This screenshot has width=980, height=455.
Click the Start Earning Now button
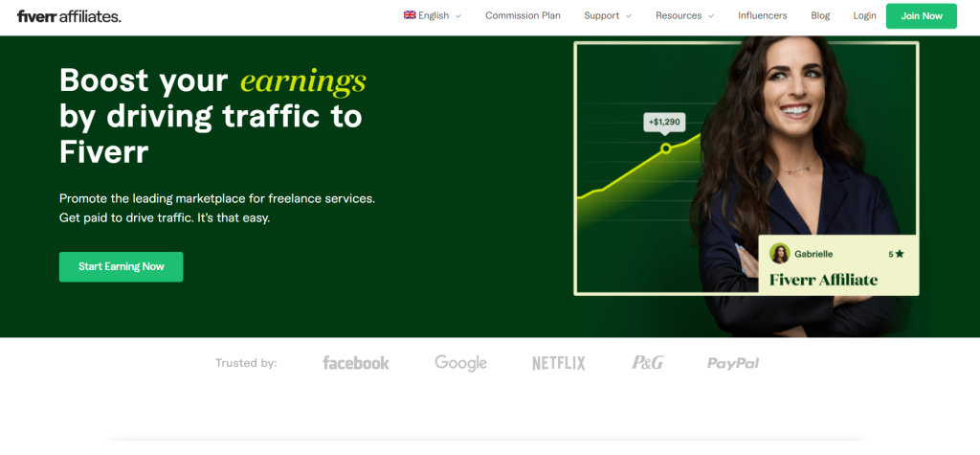(122, 266)
